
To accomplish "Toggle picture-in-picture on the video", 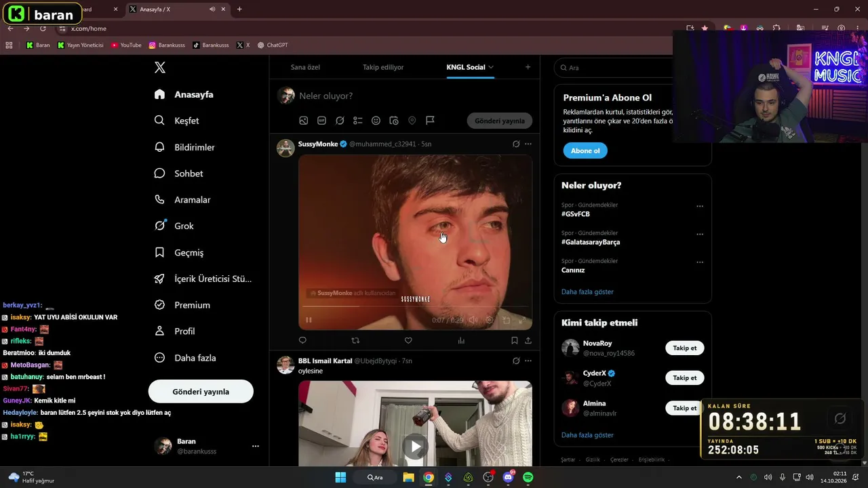I will click(506, 320).
